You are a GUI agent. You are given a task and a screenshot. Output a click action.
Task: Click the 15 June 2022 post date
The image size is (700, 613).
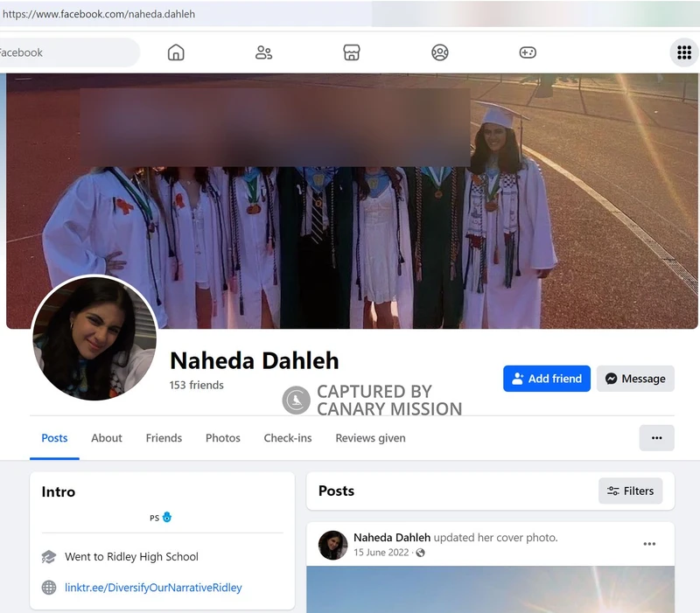click(381, 553)
